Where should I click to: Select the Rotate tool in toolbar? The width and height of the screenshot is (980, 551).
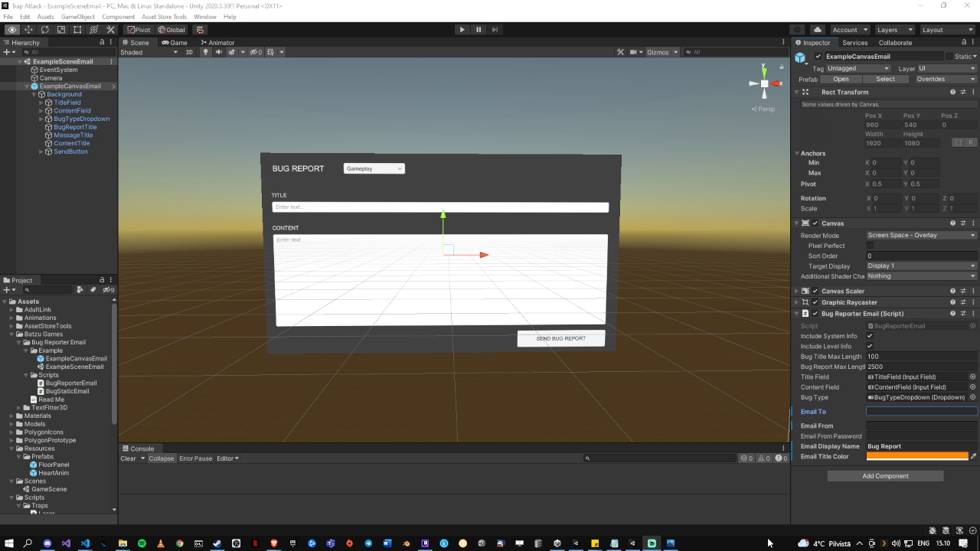(45, 30)
